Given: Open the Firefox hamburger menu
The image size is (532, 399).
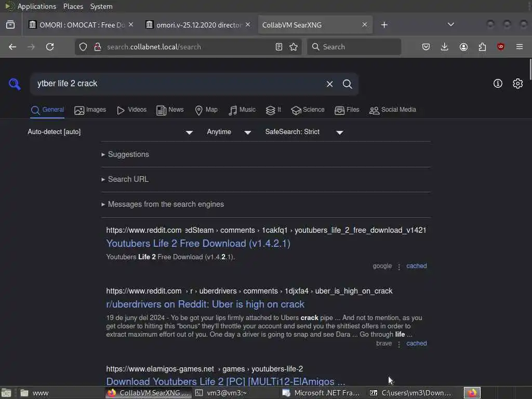Looking at the screenshot, I should [520, 47].
